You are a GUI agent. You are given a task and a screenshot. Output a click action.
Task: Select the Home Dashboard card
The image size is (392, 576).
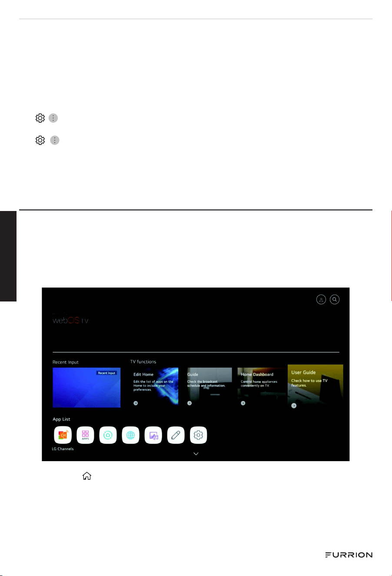pyautogui.click(x=262, y=388)
